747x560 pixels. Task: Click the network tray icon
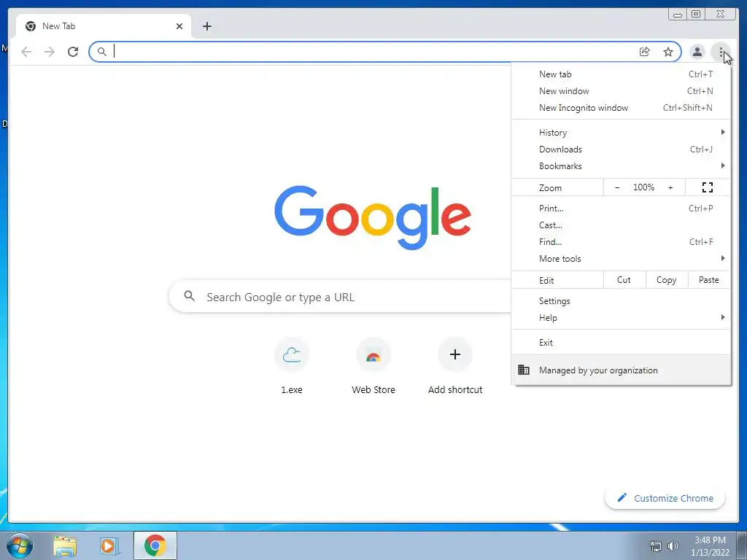pos(656,546)
